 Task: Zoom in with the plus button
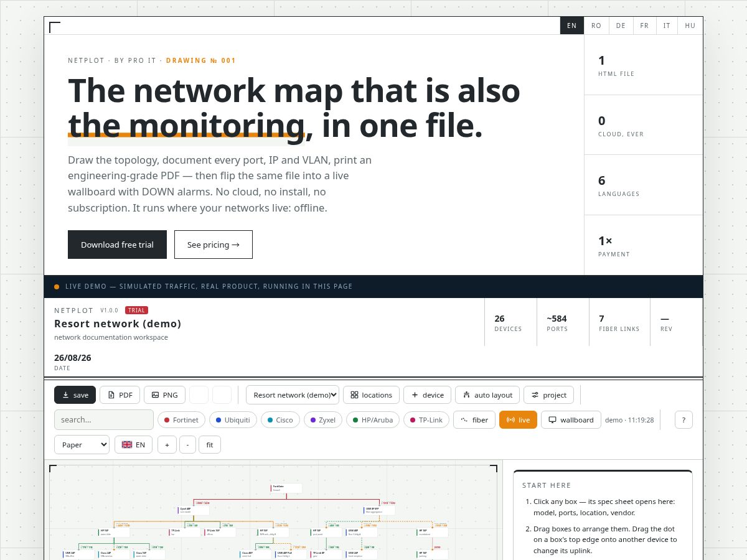tap(167, 445)
